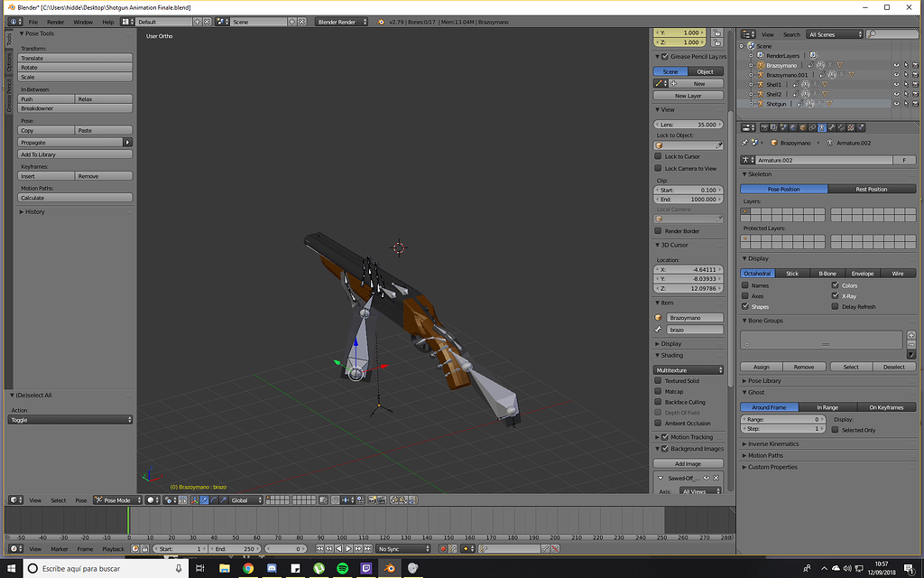Open Spotify from the Windows taskbar
The image size is (924, 578).
click(x=342, y=569)
